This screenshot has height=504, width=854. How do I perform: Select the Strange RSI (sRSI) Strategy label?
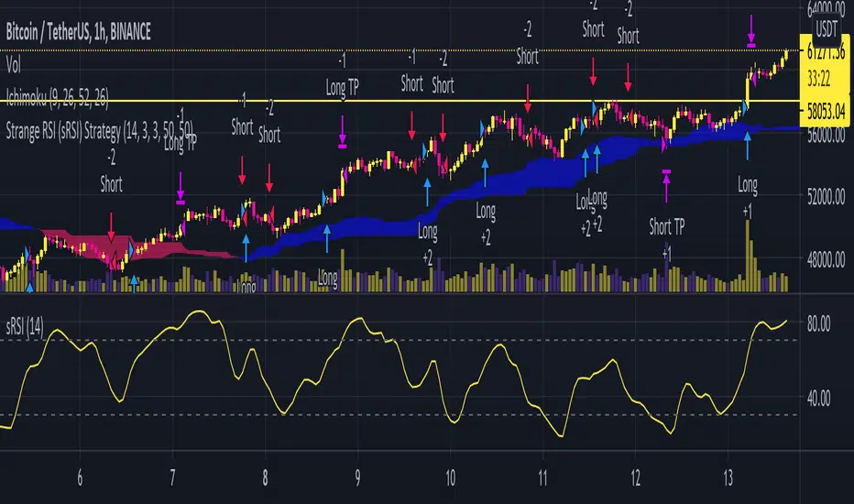(100, 131)
